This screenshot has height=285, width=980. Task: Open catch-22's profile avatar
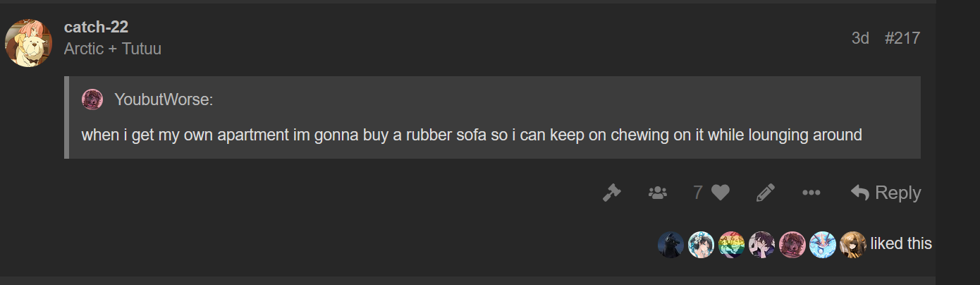(x=28, y=43)
